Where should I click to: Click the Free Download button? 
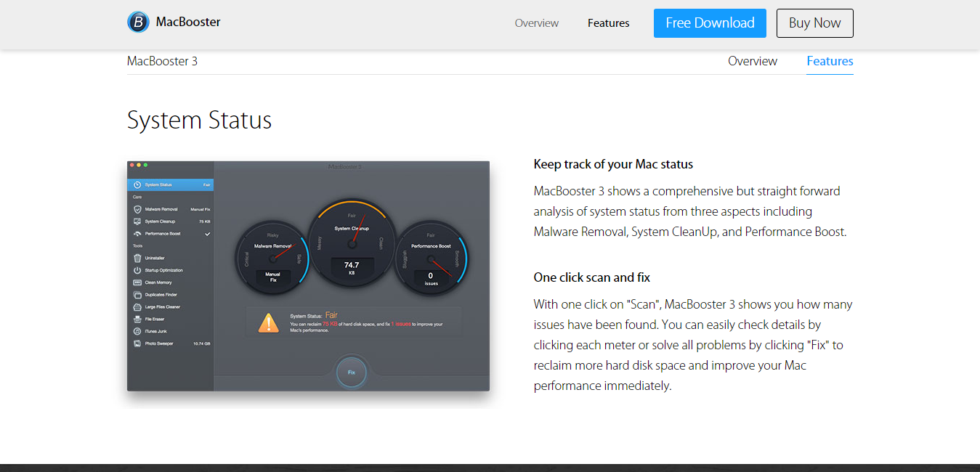[710, 23]
